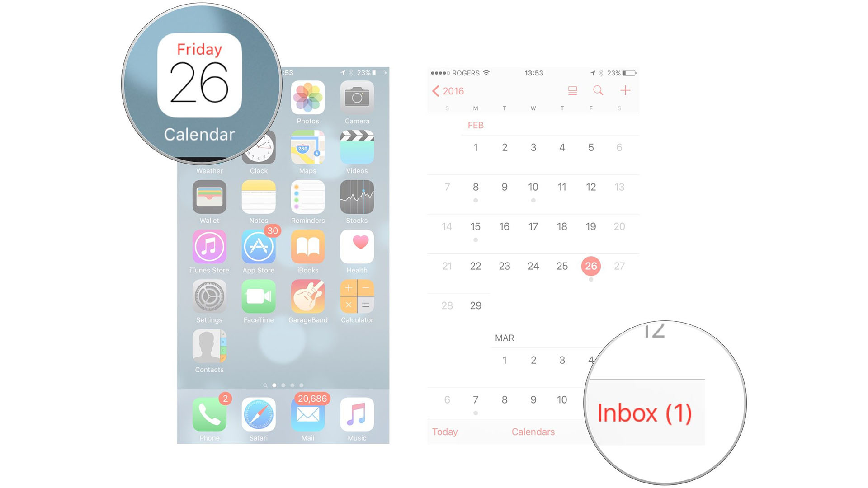The image size is (868, 488).
Task: Open the FaceTime app
Action: [x=258, y=300]
